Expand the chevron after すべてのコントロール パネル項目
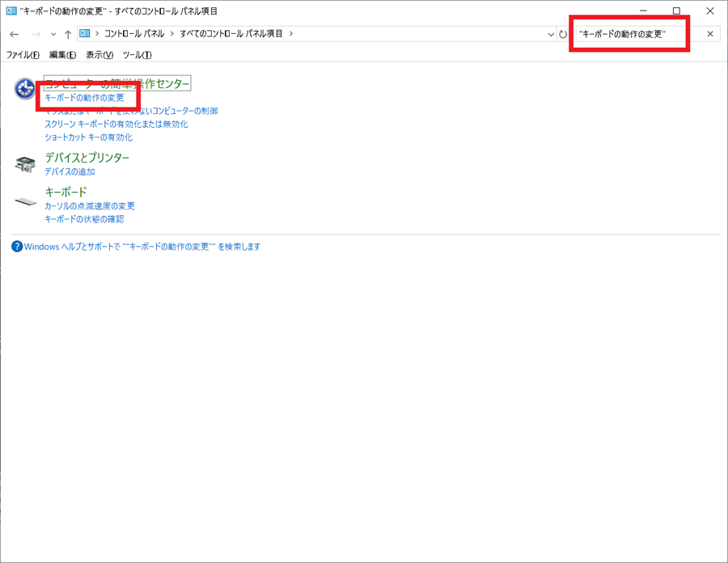This screenshot has height=563, width=728. pos(291,33)
